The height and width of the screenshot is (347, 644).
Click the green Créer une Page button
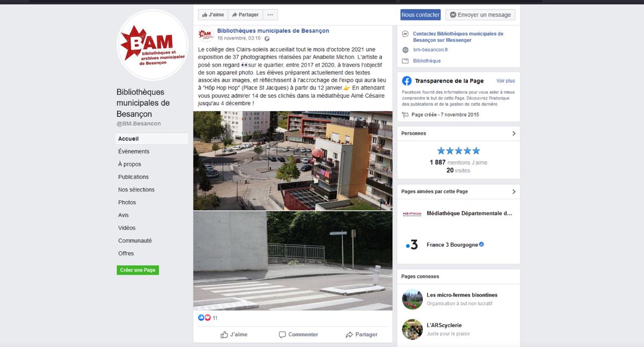point(138,270)
